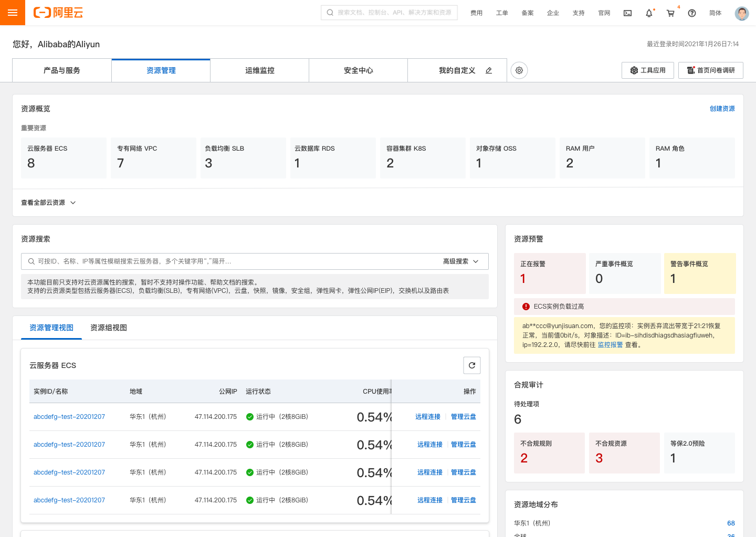Open the 我的自定义 tab
The image size is (756, 537).
[x=457, y=70]
